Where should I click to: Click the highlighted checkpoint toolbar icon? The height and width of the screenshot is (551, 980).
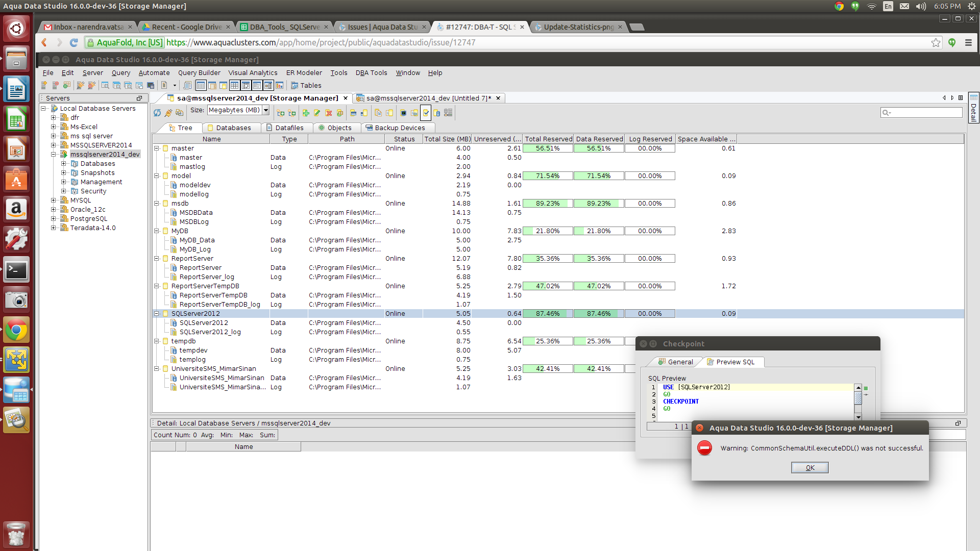426,113
